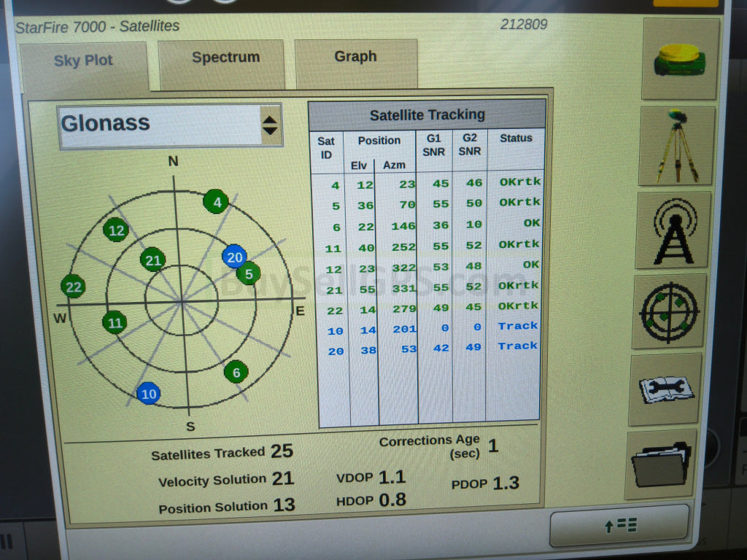Select satellite 12 on sky plot

pyautogui.click(x=116, y=230)
